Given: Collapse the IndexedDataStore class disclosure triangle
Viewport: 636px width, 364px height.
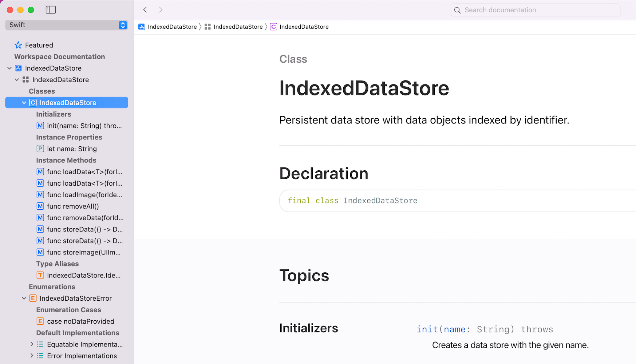Looking at the screenshot, I should point(24,102).
